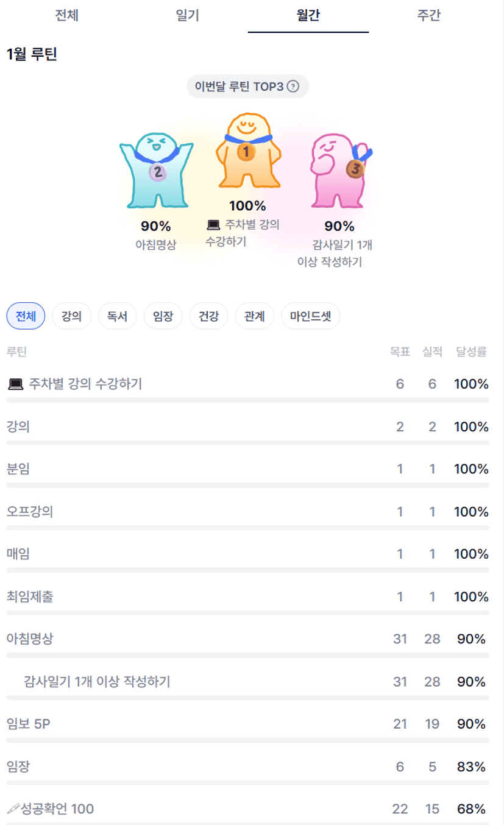Select the 전체 category filter chip
This screenshot has height=825, width=504.
(x=26, y=316)
